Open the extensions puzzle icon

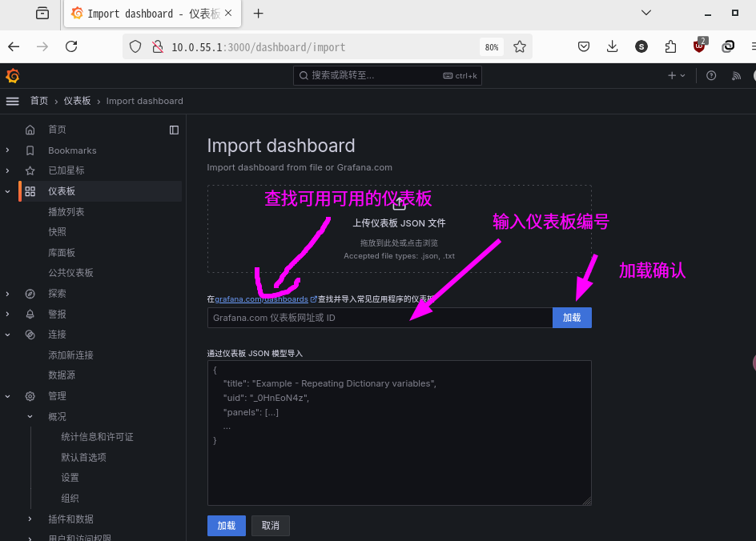click(x=670, y=46)
